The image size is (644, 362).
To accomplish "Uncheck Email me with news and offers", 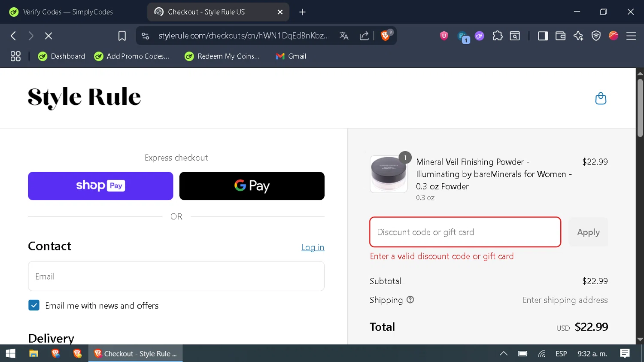I will pos(34,305).
